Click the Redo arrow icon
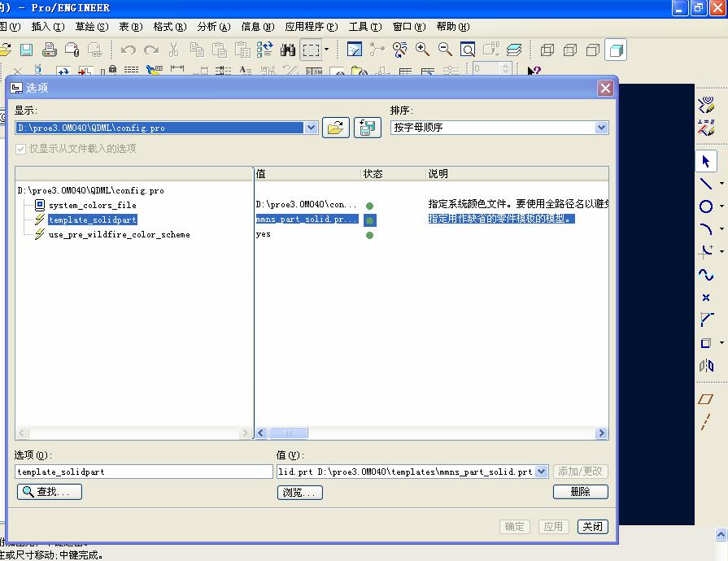The height and width of the screenshot is (561, 728). [151, 50]
